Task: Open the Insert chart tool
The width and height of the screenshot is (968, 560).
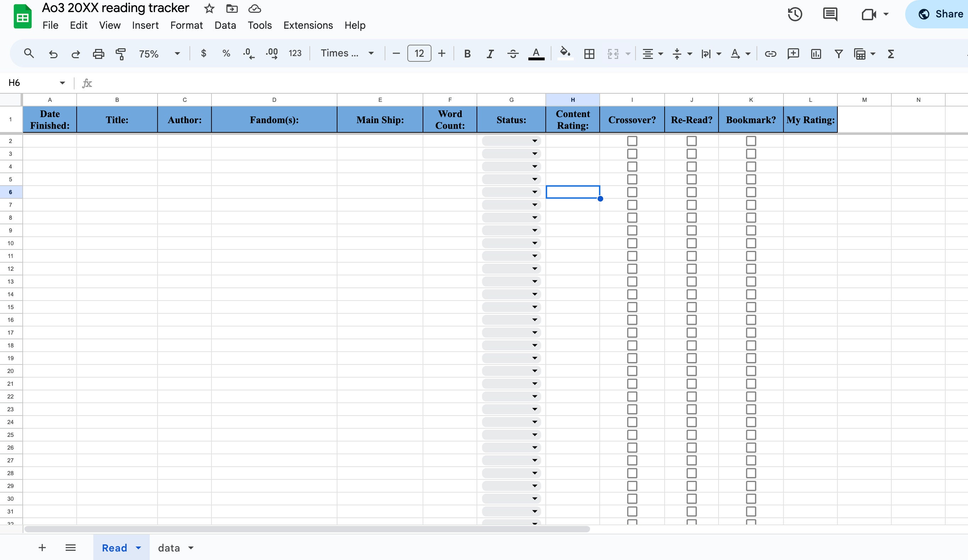Action: (815, 54)
